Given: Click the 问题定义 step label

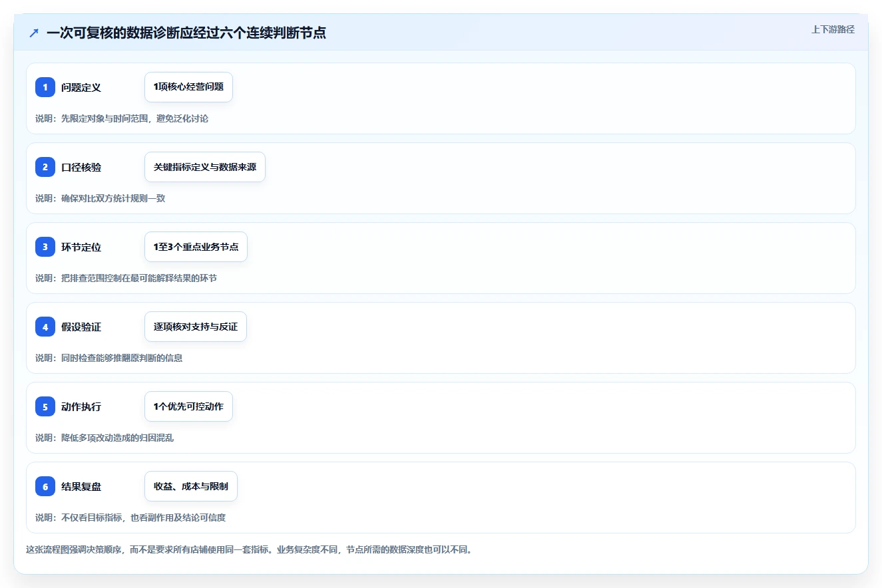Looking at the screenshot, I should (81, 87).
